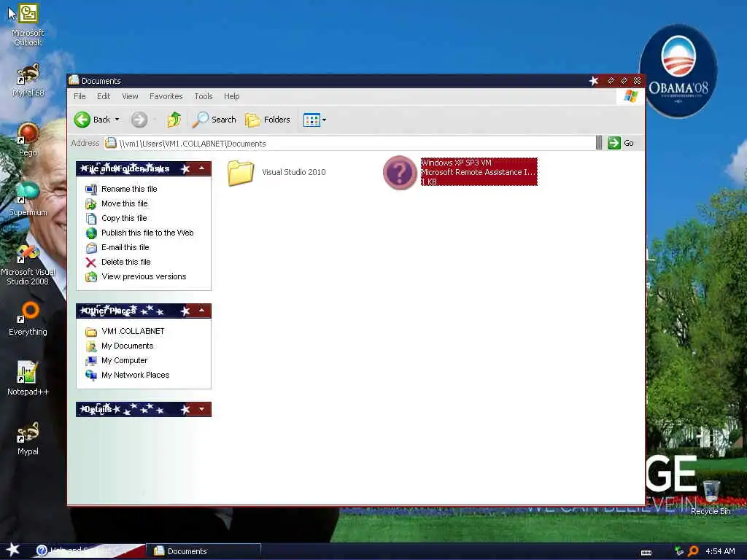
Task: Open the Favorites menu
Action: coord(166,96)
